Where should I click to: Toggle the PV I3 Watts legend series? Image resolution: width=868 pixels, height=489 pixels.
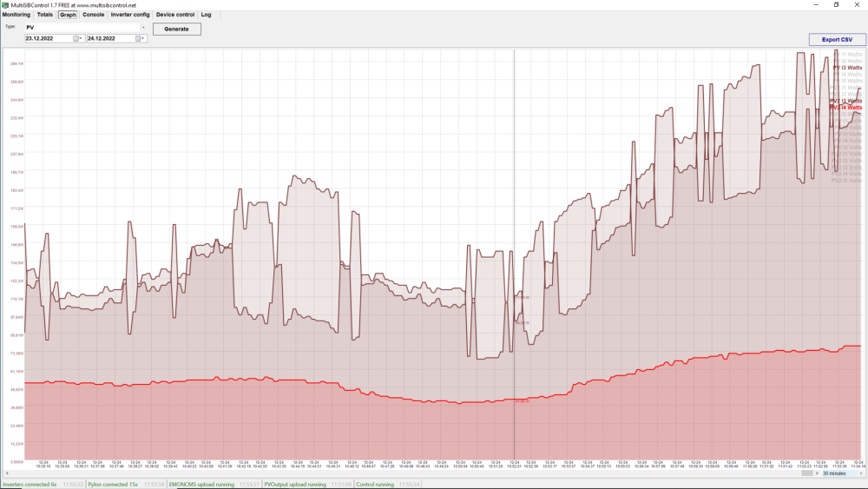(847, 68)
